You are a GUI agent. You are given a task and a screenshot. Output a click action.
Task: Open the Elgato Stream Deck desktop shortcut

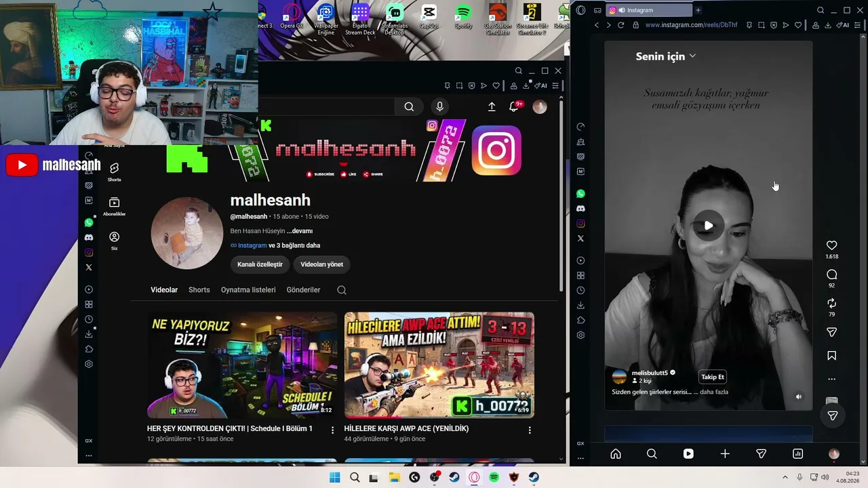[360, 19]
